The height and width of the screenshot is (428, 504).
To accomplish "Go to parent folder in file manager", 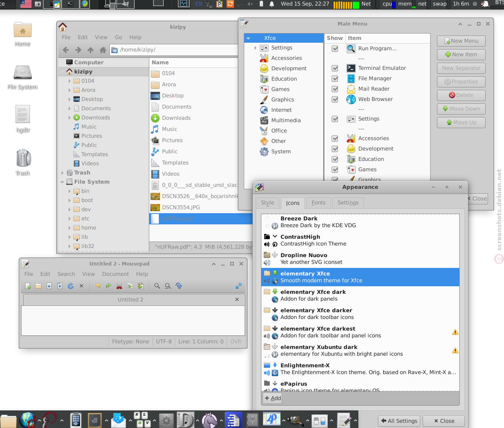I will 91,50.
